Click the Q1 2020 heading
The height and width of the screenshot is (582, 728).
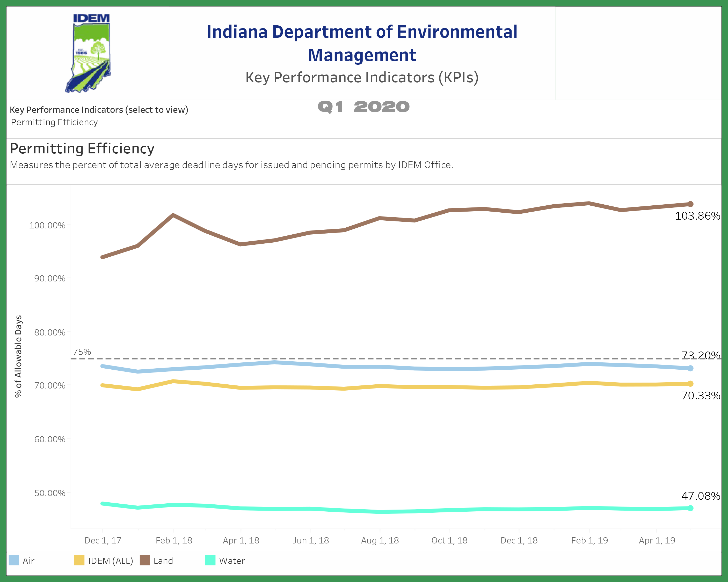pos(363,107)
